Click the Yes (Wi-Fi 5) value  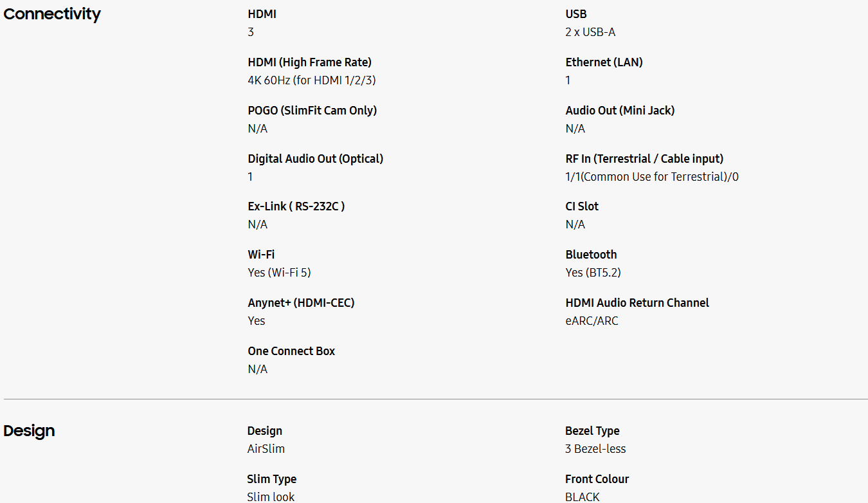279,273
